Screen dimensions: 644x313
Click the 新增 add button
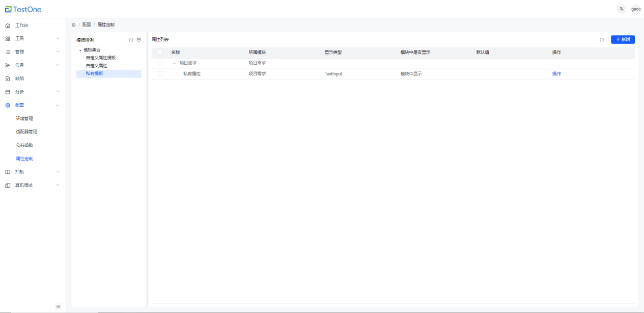[623, 39]
